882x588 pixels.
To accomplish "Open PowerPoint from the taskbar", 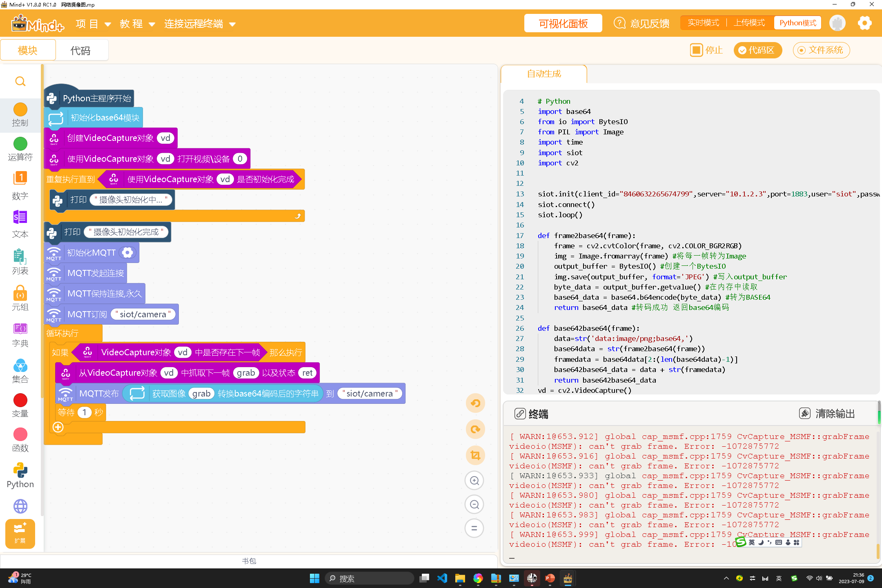I will 550,578.
